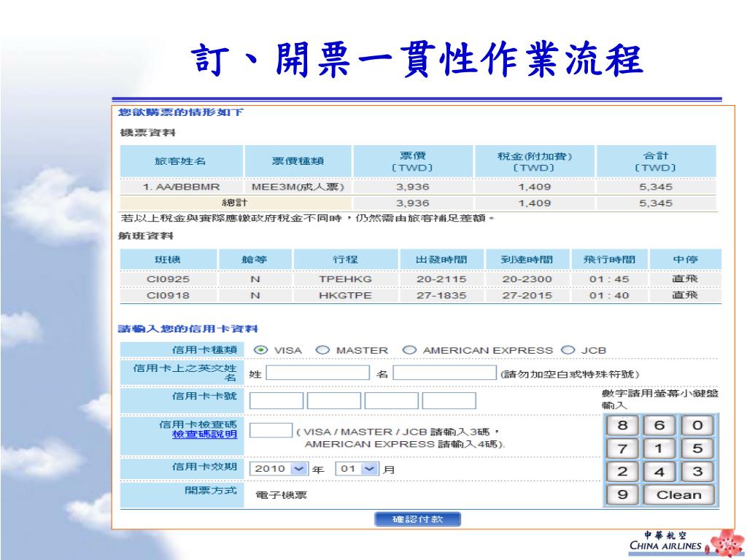This screenshot has height=560, width=747.
Task: Focus the third card number box
Action: click(392, 401)
